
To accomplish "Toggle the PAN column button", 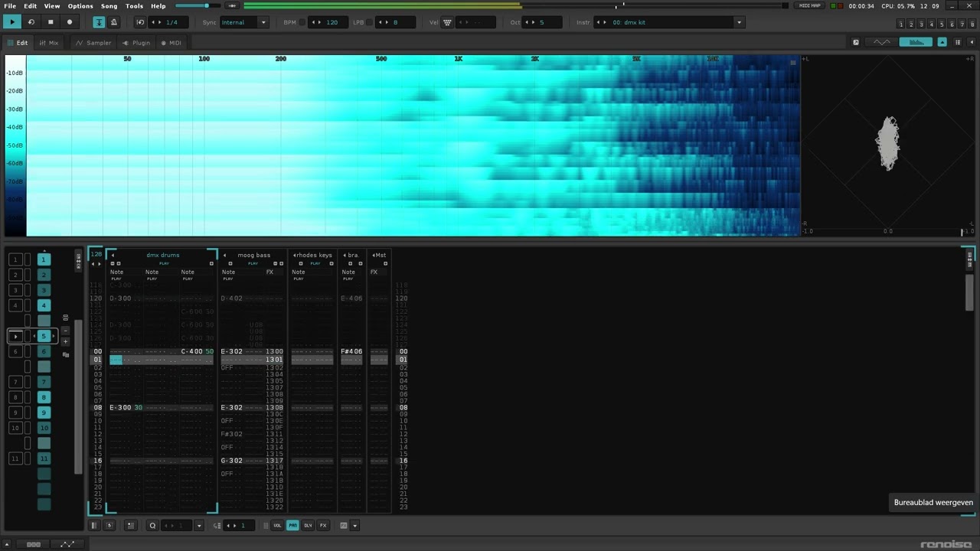I will point(292,526).
